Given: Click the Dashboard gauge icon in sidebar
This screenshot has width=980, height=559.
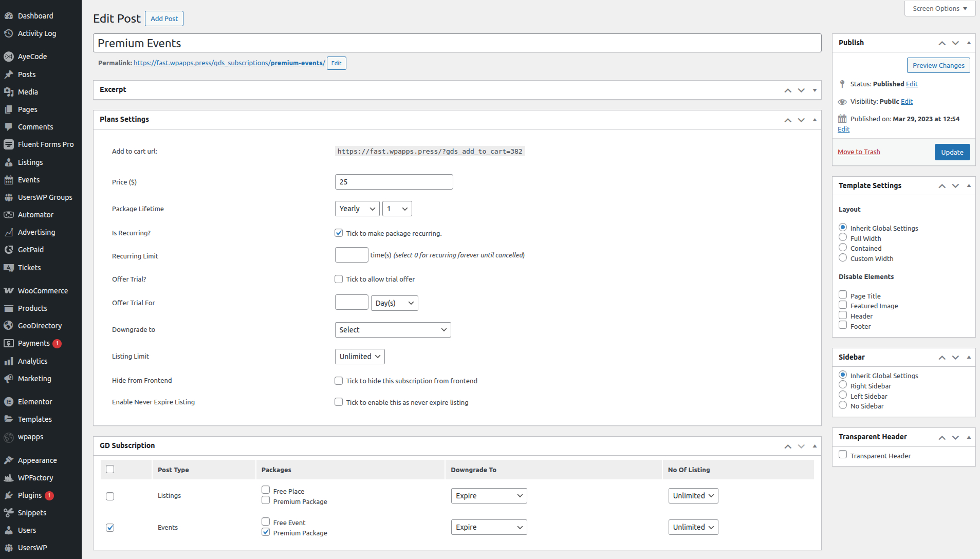Looking at the screenshot, I should tap(9, 16).
